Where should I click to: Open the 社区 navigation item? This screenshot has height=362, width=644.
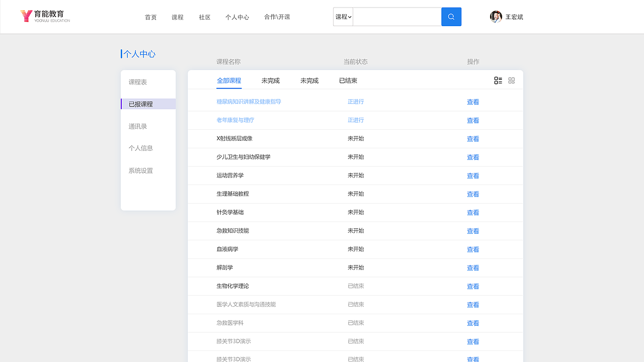[x=204, y=17]
